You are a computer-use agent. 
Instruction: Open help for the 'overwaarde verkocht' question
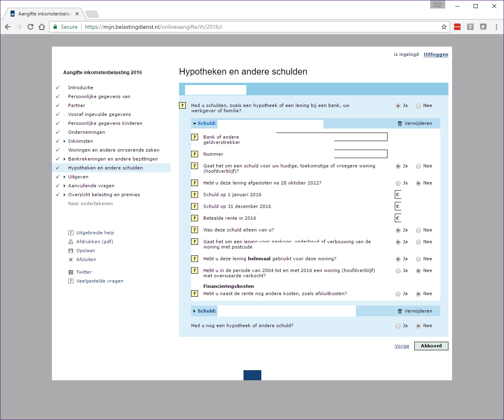tap(194, 270)
